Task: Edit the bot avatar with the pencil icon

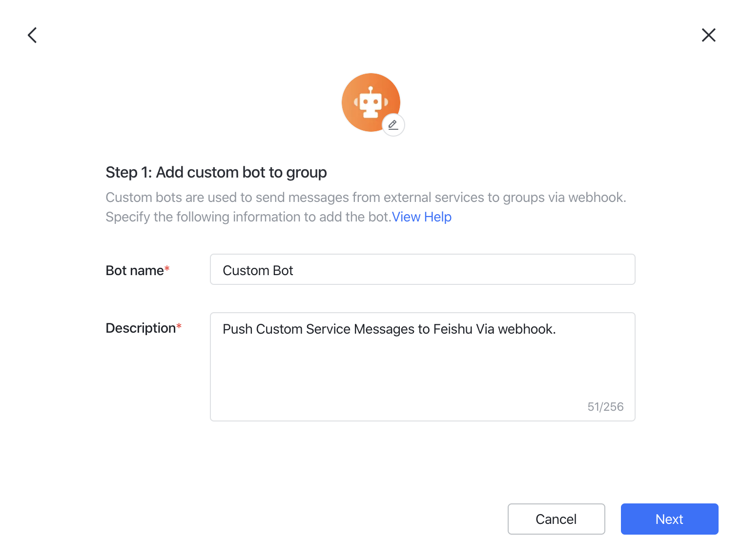Action: [x=393, y=125]
